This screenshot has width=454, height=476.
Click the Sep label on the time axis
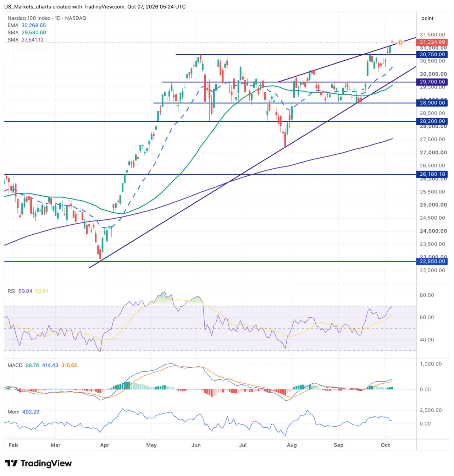[339, 445]
